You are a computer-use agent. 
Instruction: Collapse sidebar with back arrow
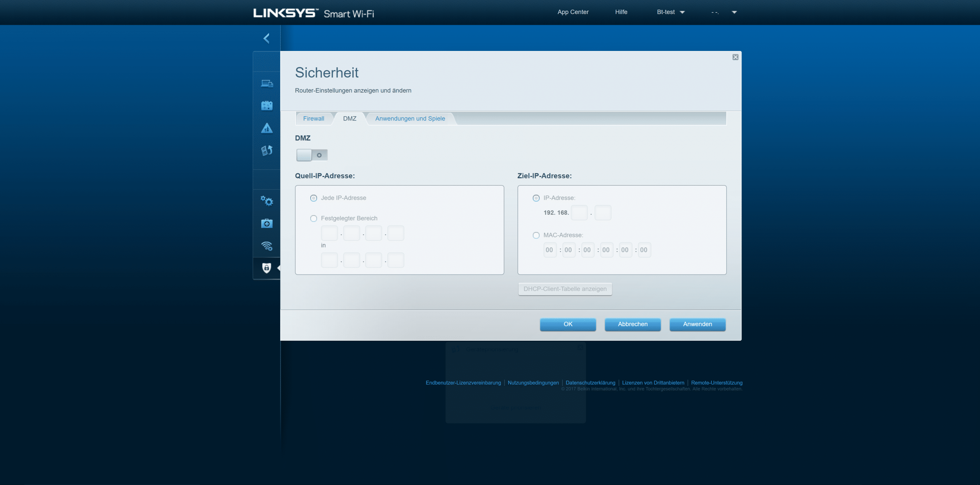pos(266,38)
